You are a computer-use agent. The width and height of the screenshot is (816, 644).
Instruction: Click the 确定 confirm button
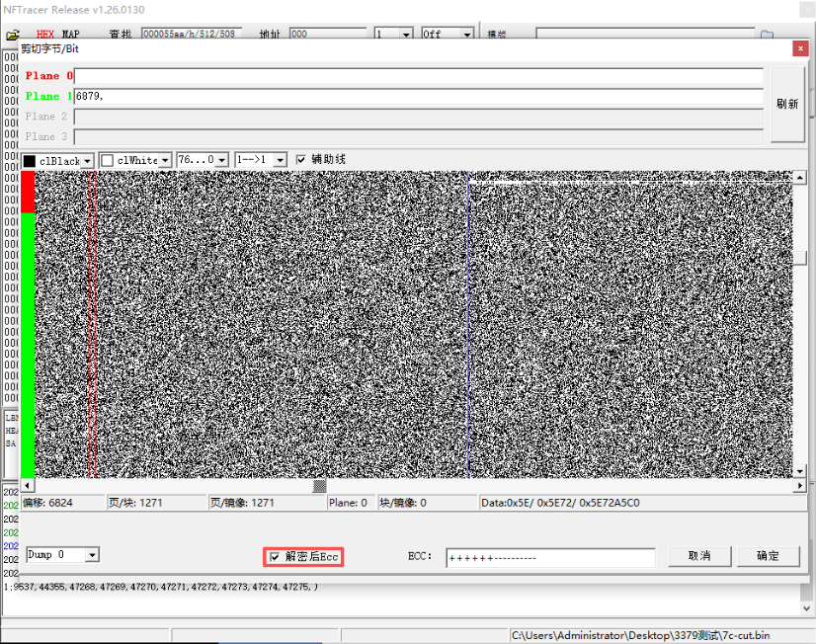coord(769,556)
